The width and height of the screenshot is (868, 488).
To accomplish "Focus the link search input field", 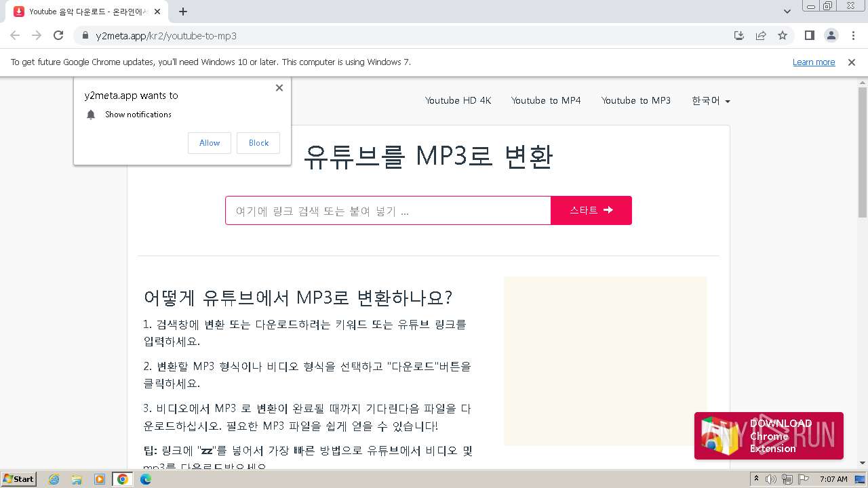I will coord(388,211).
